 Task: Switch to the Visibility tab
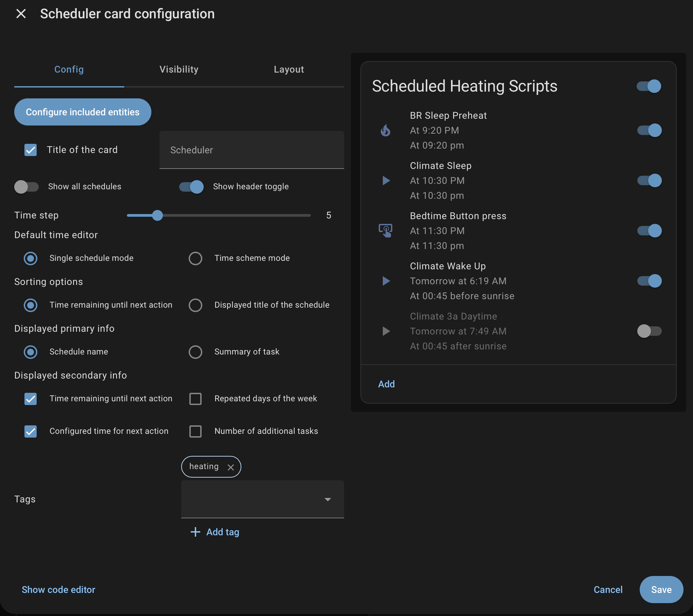coord(179,70)
